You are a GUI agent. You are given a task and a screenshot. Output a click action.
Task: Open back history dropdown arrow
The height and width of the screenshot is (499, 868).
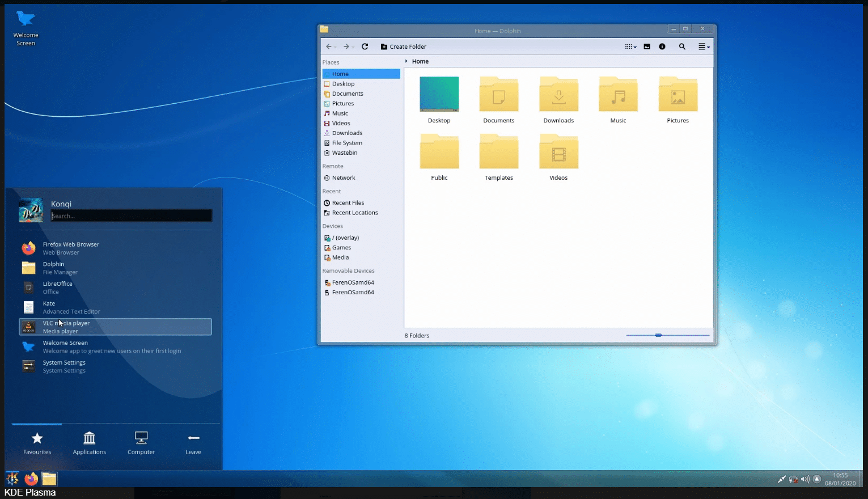point(335,47)
